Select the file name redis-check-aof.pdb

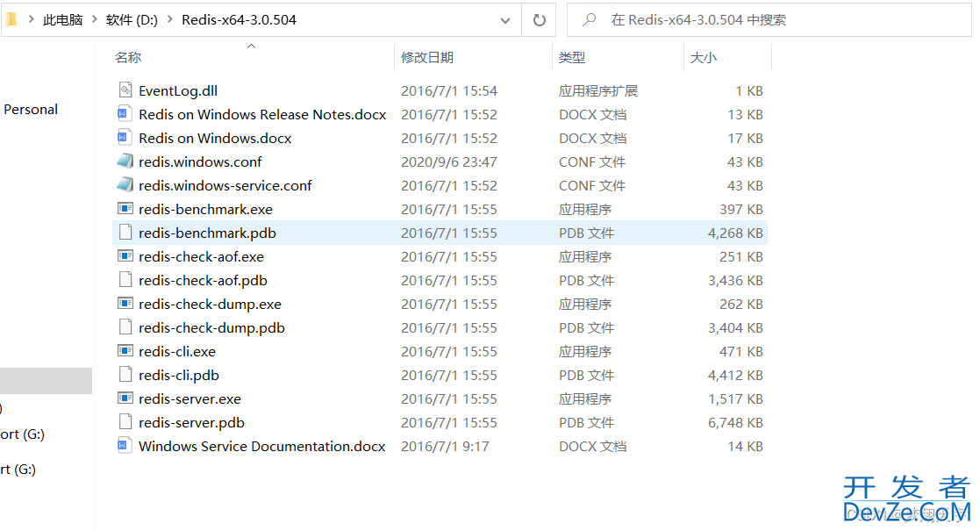[204, 280]
